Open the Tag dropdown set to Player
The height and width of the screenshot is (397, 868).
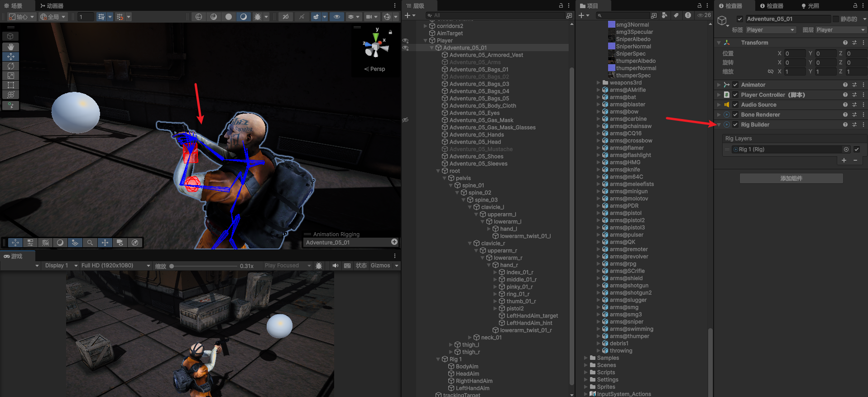pyautogui.click(x=771, y=30)
